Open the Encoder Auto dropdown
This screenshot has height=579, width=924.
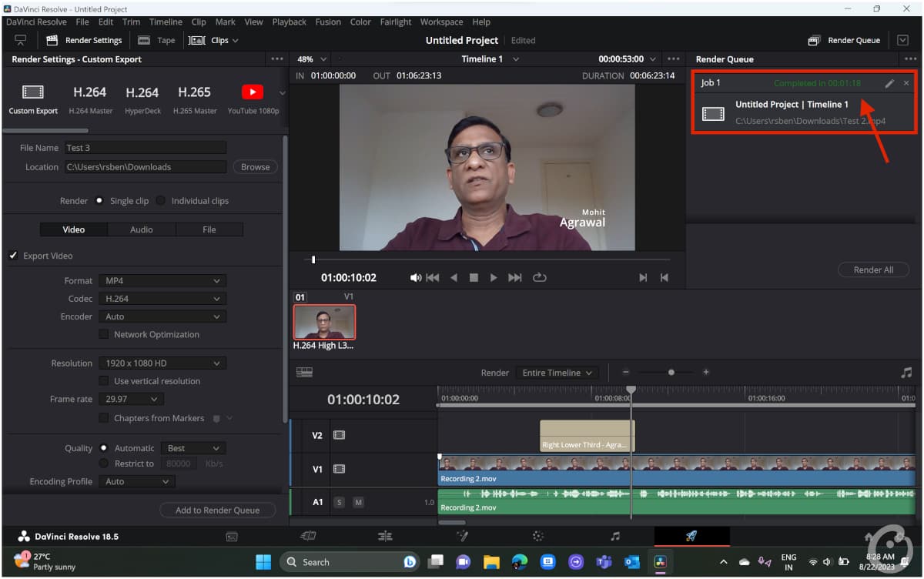(x=162, y=316)
